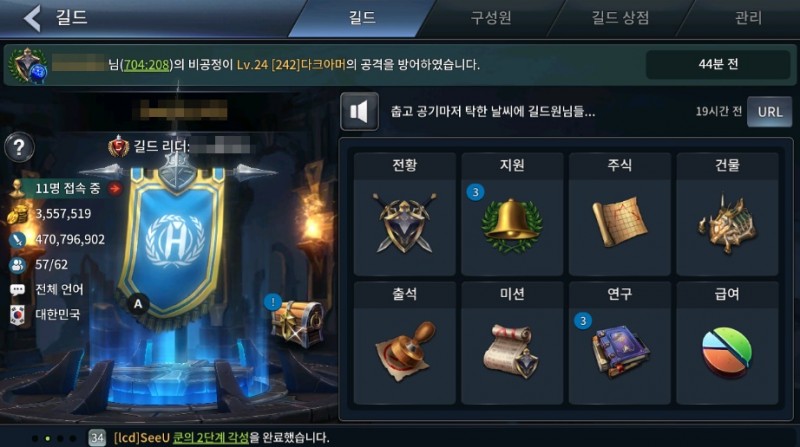This screenshot has width=800, height=447.
Task: Open the 지원 golden bell icon
Action: (x=512, y=225)
